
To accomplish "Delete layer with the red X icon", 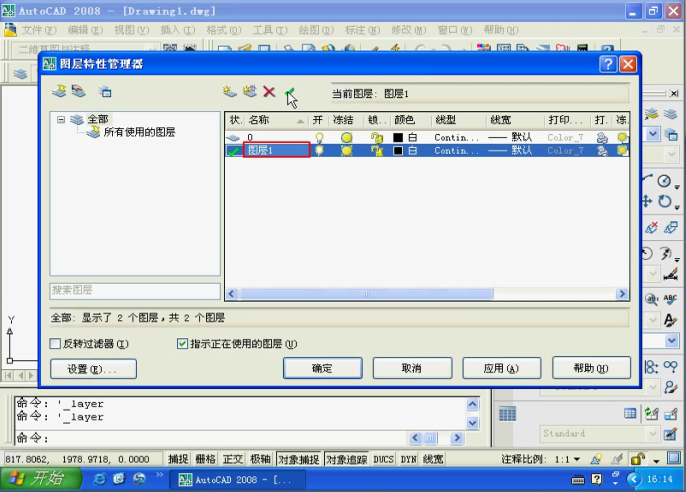I will tap(269, 91).
